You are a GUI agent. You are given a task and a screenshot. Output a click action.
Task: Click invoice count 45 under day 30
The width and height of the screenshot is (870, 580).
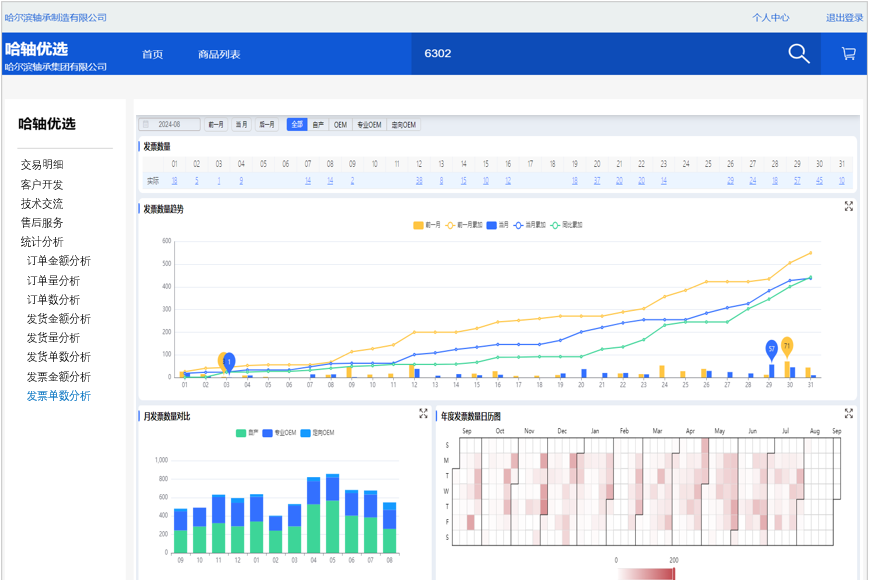[x=820, y=181]
